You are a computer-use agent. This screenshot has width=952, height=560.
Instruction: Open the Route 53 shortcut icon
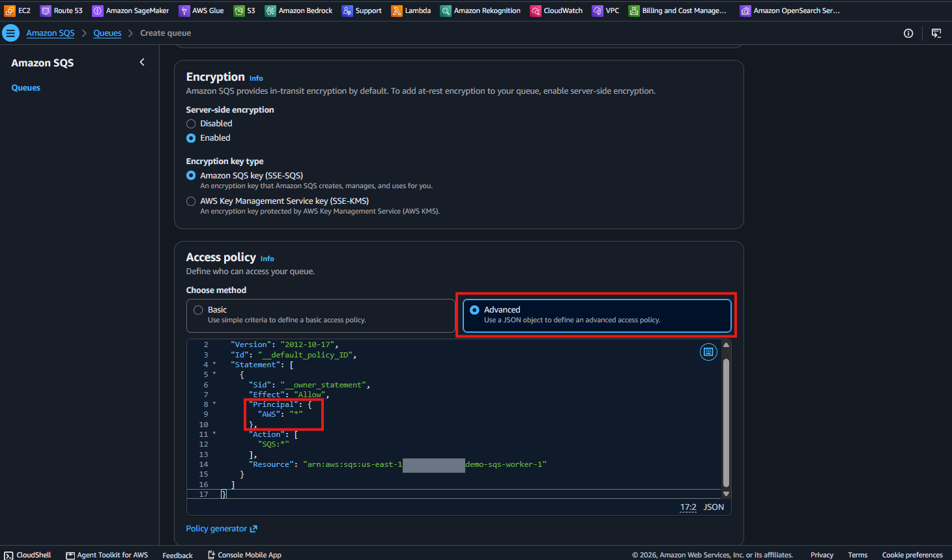click(46, 10)
